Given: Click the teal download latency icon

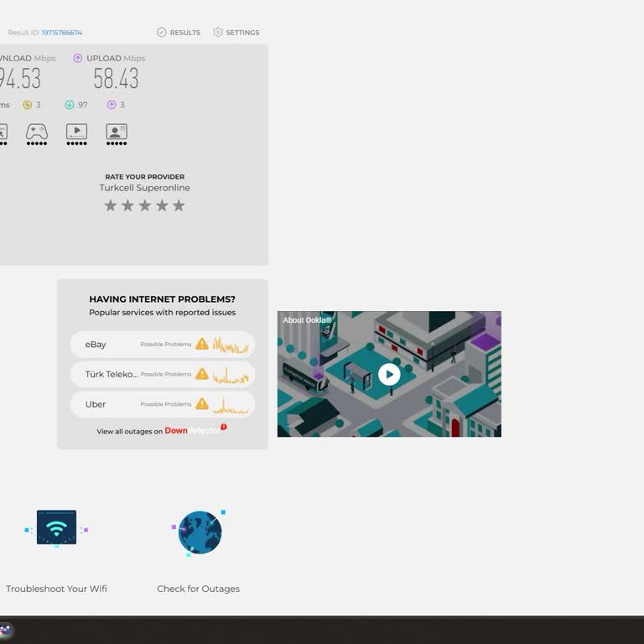Looking at the screenshot, I should tap(70, 105).
